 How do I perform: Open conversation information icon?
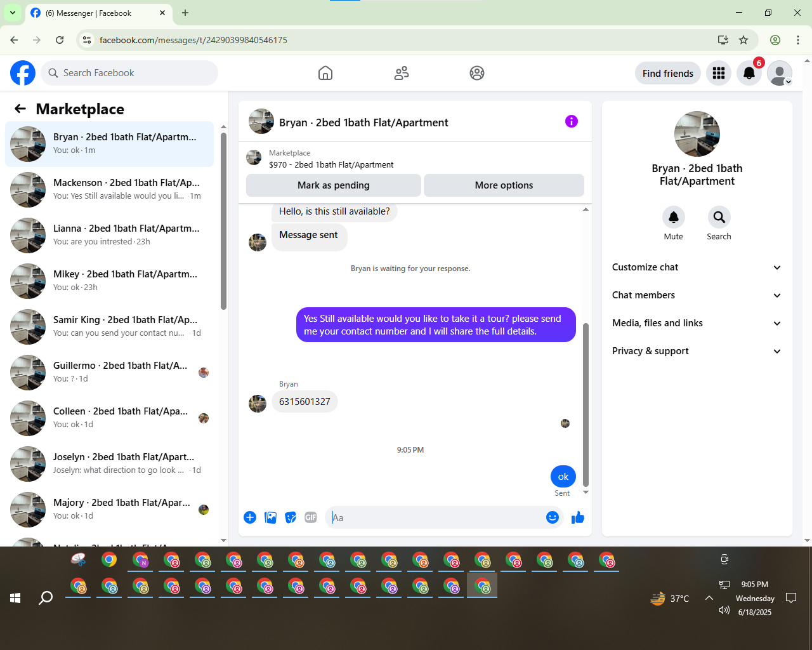pos(572,121)
